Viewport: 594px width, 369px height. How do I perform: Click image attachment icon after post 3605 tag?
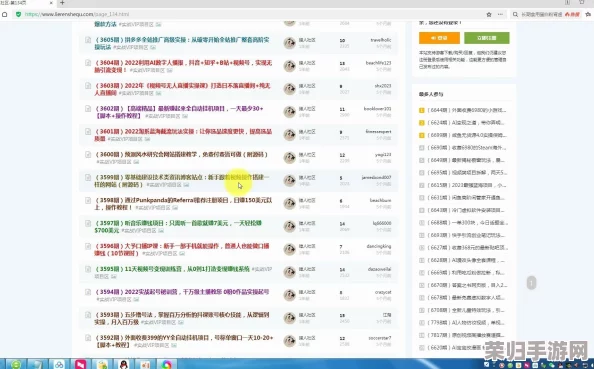153,47
